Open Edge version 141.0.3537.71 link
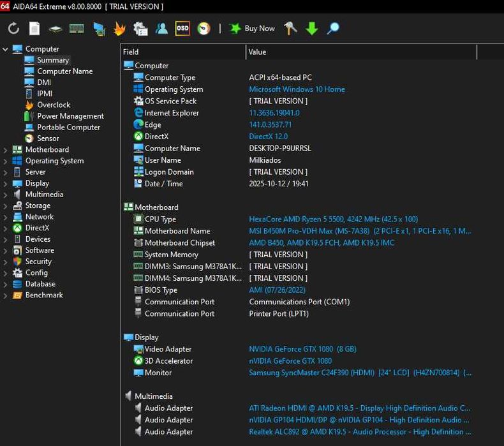 click(271, 125)
